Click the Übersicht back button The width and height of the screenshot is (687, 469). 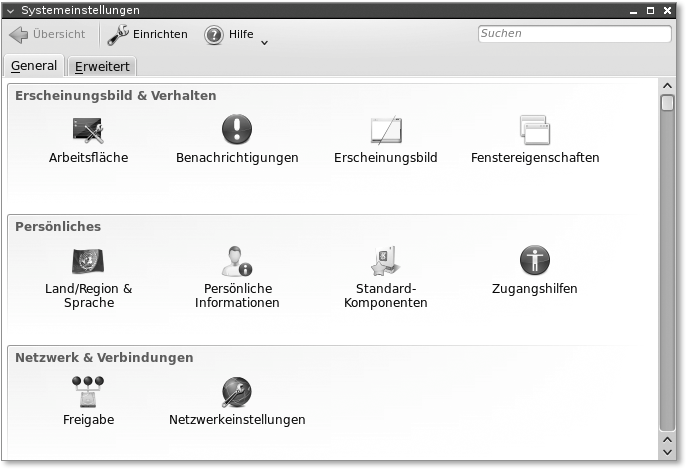47,34
